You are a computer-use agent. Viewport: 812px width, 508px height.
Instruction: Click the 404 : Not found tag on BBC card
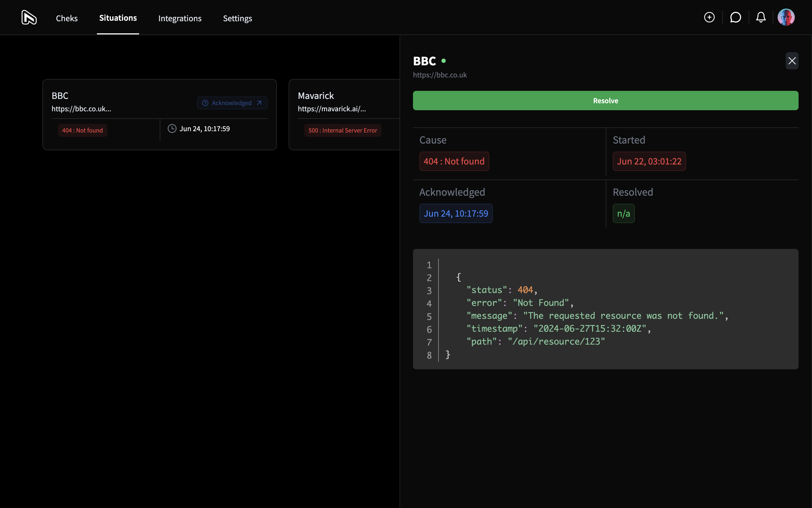[82, 130]
